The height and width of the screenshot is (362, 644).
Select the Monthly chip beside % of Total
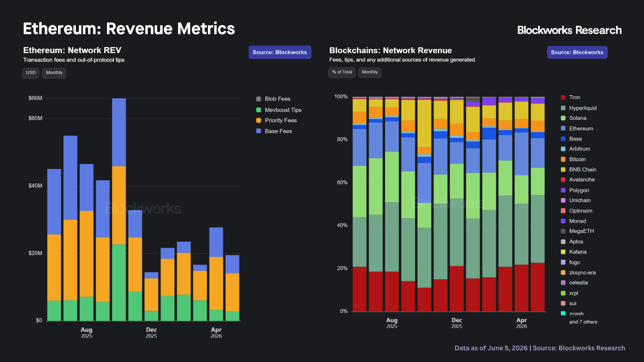[370, 72]
